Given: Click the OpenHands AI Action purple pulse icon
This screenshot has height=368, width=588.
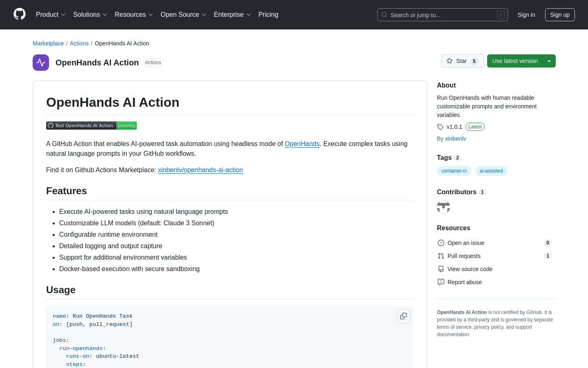Looking at the screenshot, I should coord(41,63).
